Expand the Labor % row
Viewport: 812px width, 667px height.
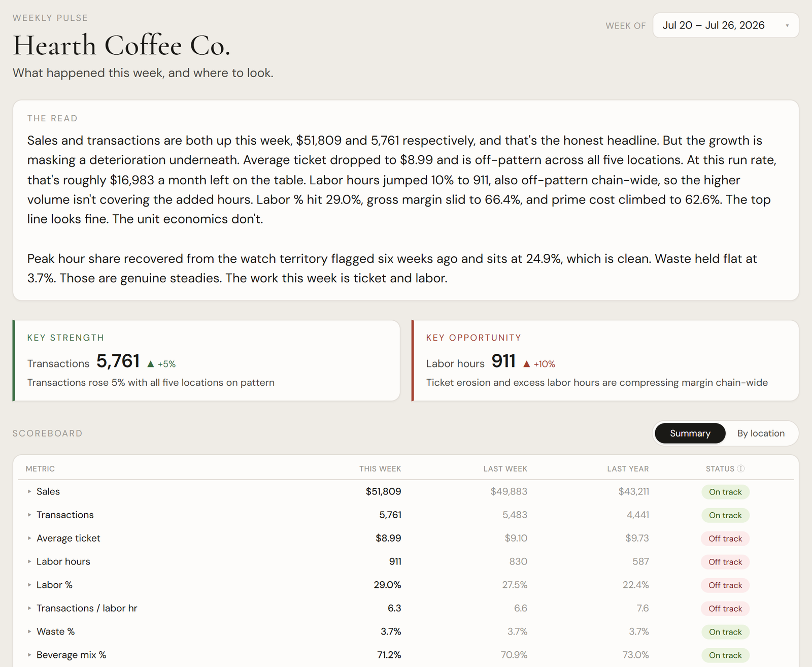click(x=29, y=585)
